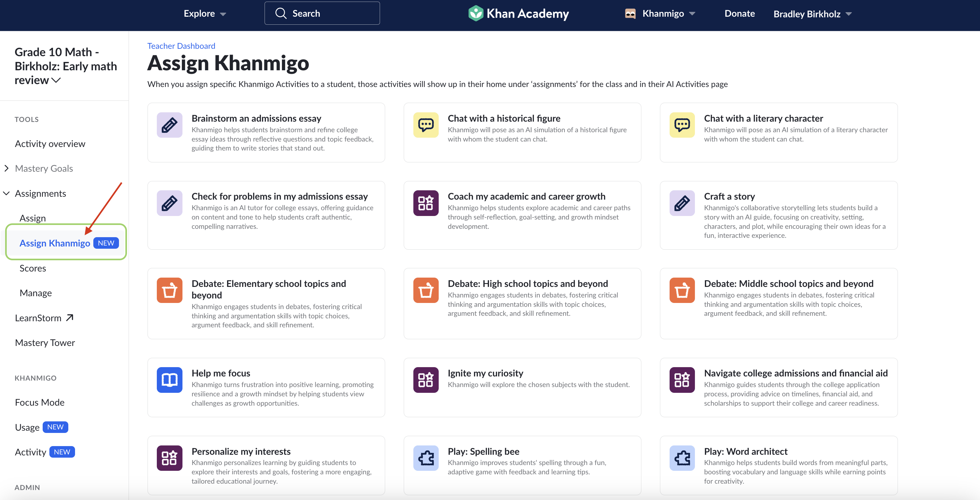Click the pencil icon for Craft a story
This screenshot has width=980, height=500.
[x=682, y=203]
